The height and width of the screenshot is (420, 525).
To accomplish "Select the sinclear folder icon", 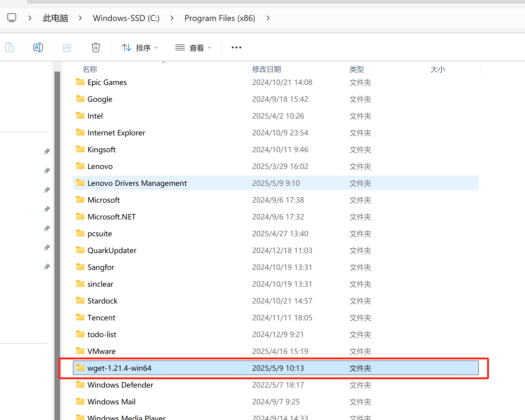I will pyautogui.click(x=80, y=284).
